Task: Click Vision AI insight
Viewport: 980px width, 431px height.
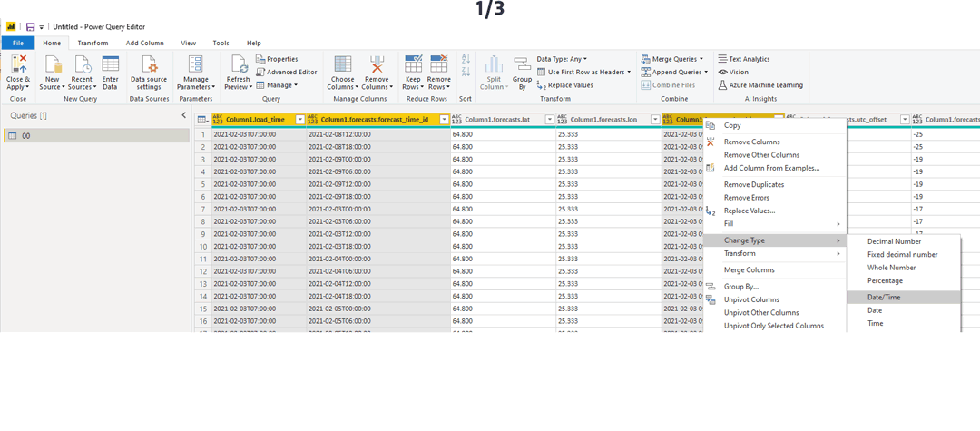Action: point(733,72)
